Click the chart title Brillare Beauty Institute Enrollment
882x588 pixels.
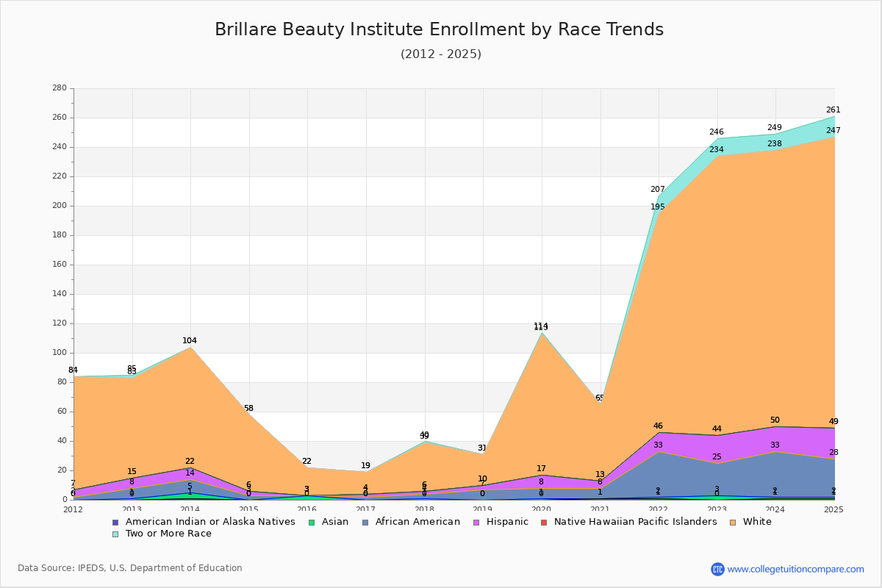pos(439,29)
